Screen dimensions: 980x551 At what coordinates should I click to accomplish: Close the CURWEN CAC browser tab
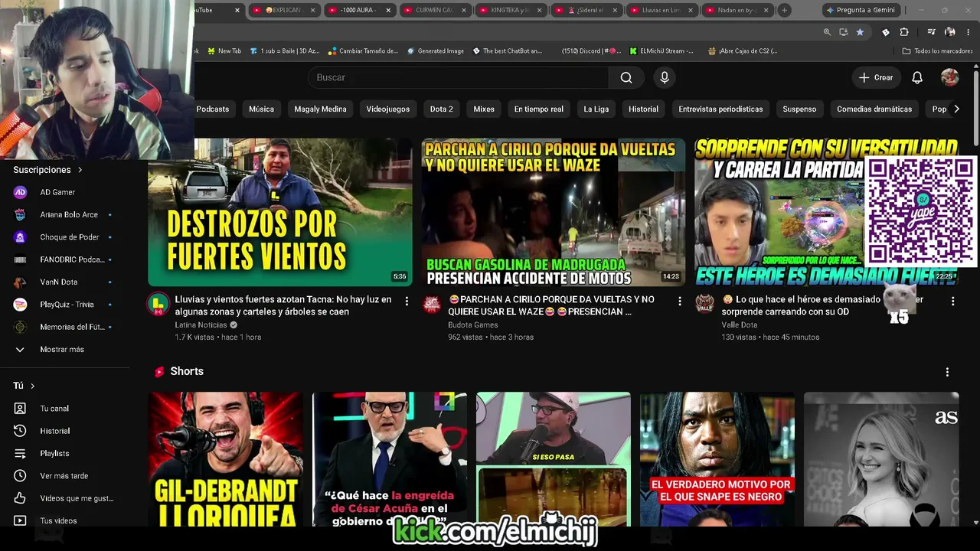pos(464,10)
